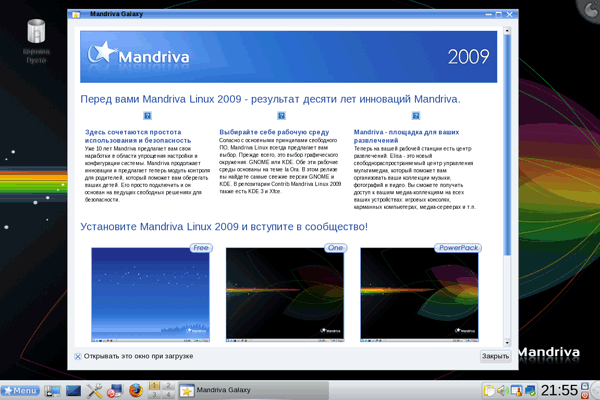Image resolution: width=600 pixels, height=400 pixels.
Task: Click the 'Выбирайте себе рабочую среду' heading
Action: [274, 132]
